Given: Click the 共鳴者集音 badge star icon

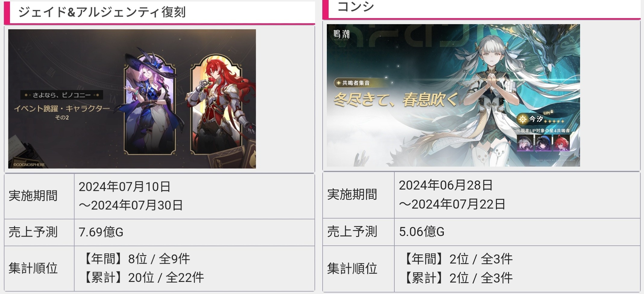Looking at the screenshot, I should [339, 83].
